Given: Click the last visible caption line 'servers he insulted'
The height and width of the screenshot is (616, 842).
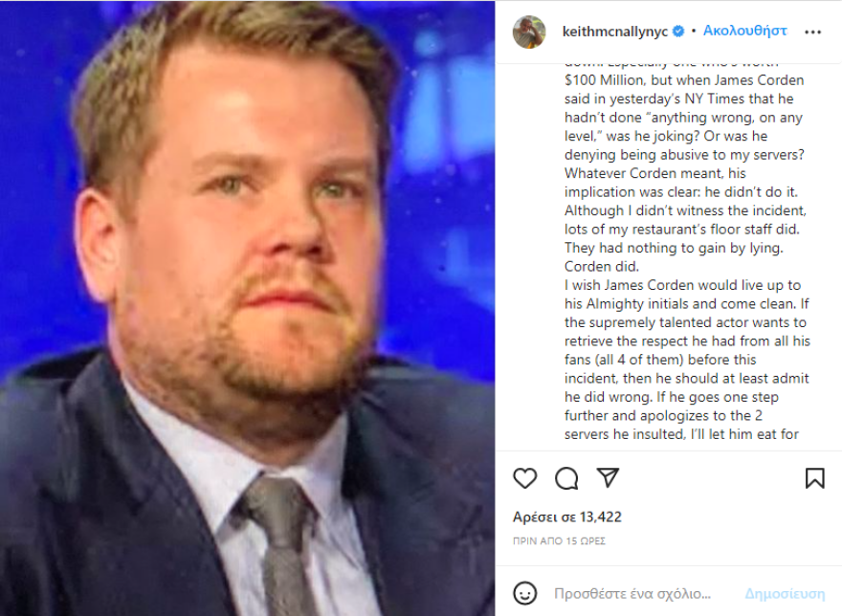Looking at the screenshot, I should (681, 434).
